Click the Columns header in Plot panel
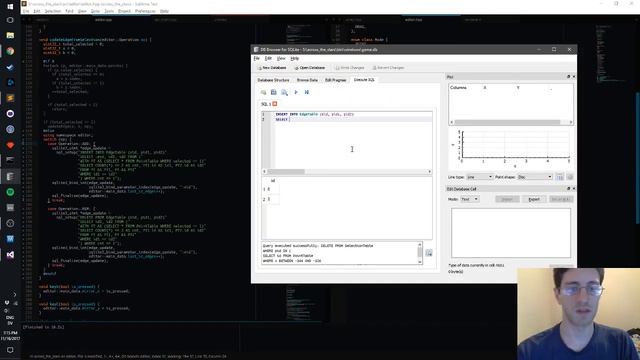This screenshot has width=640, height=360. click(x=458, y=88)
